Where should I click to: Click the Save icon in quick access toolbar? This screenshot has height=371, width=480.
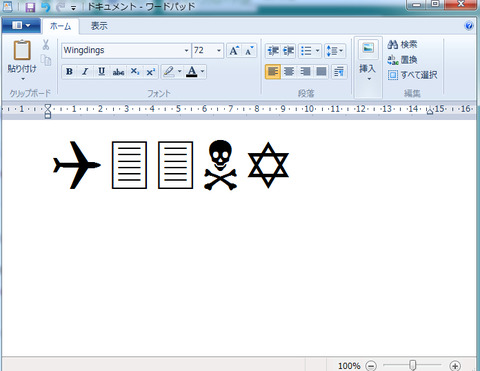[30, 7]
